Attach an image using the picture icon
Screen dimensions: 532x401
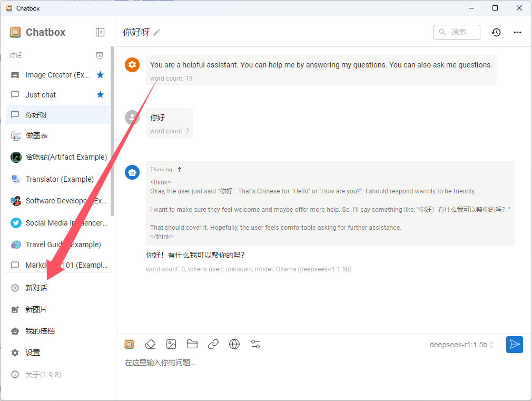pyautogui.click(x=171, y=344)
